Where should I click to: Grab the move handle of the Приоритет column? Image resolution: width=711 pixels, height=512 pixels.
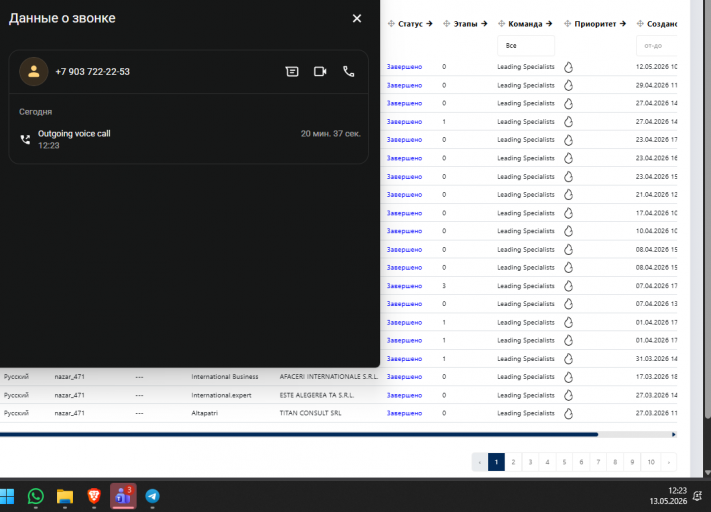pos(567,24)
